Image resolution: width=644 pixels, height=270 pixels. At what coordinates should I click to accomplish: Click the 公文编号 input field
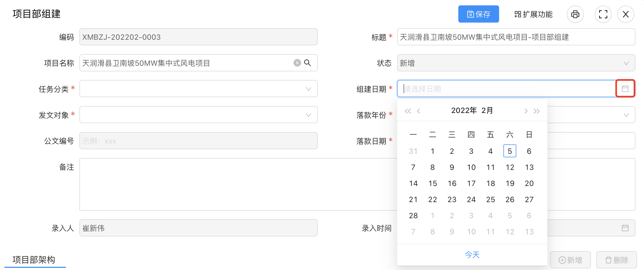199,141
